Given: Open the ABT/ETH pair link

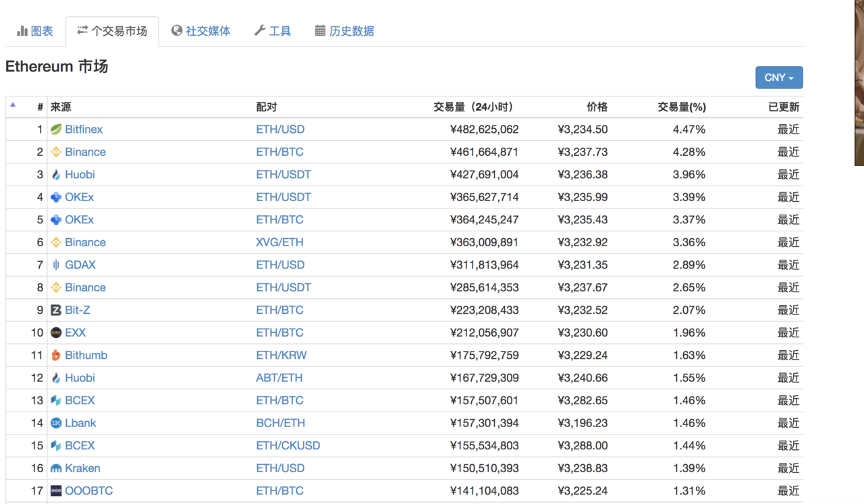Looking at the screenshot, I should point(279,378).
